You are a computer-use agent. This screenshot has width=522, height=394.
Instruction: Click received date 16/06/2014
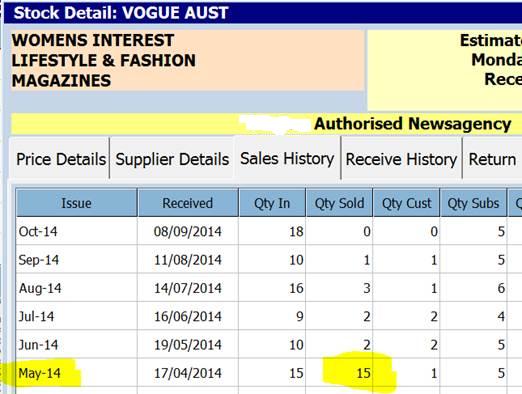point(188,316)
